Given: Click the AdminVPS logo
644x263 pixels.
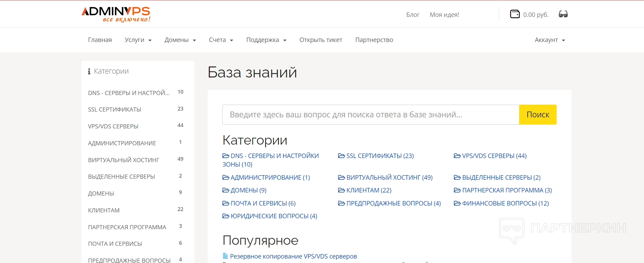Looking at the screenshot, I should point(116,14).
